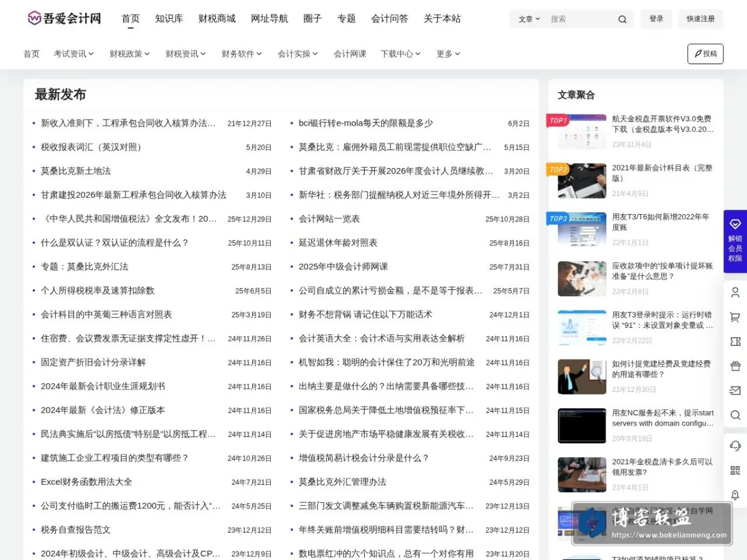This screenshot has width=747, height=560.
Task: Click the 快速注册 button
Action: point(701,19)
